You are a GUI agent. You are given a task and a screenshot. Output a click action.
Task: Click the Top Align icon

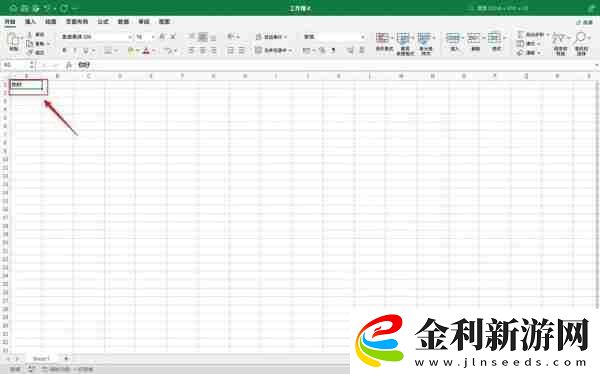(192, 37)
